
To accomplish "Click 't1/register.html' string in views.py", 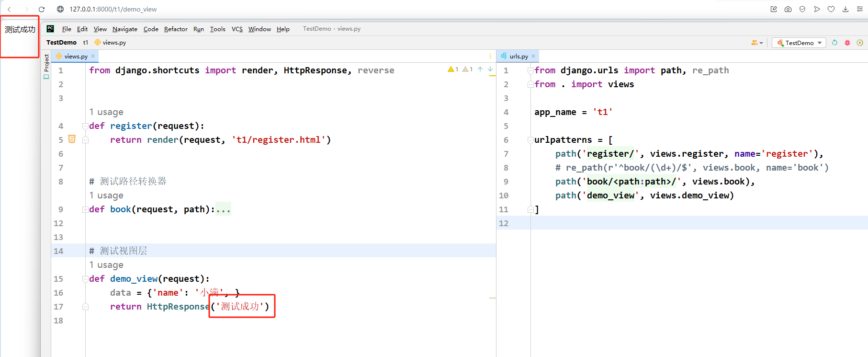I will click(279, 140).
